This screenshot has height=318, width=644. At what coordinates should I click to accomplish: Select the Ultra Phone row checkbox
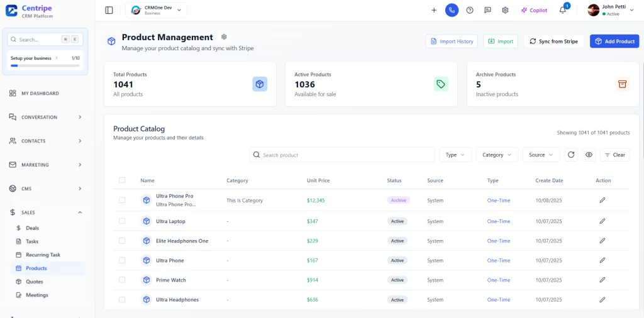coord(122,260)
